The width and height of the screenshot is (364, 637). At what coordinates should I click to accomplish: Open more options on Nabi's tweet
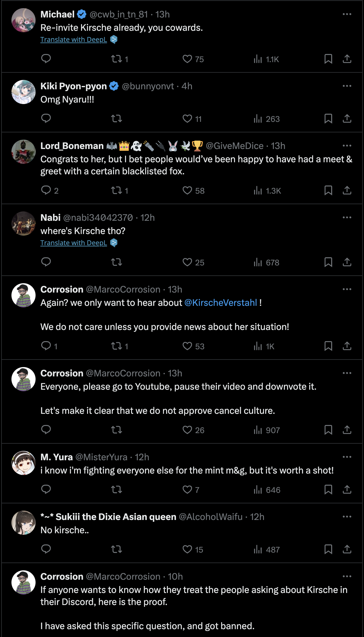click(x=347, y=217)
